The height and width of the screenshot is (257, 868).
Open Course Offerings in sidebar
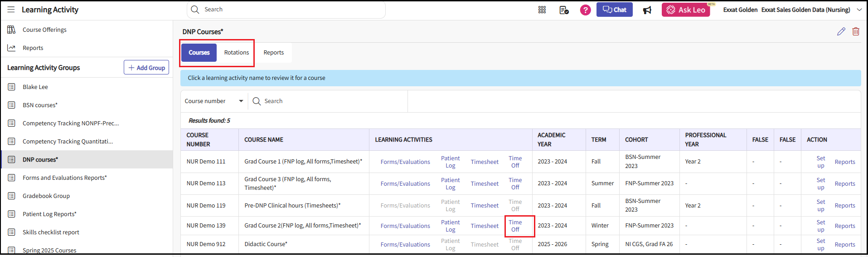(44, 30)
